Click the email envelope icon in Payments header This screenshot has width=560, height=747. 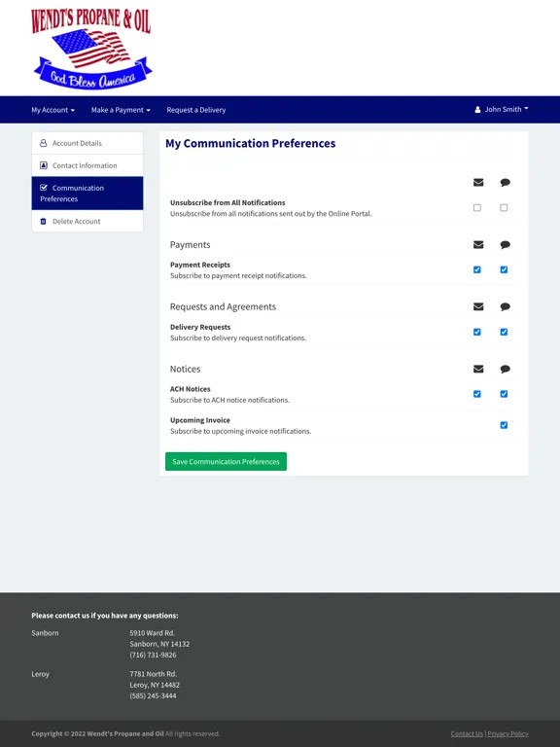[x=478, y=244]
